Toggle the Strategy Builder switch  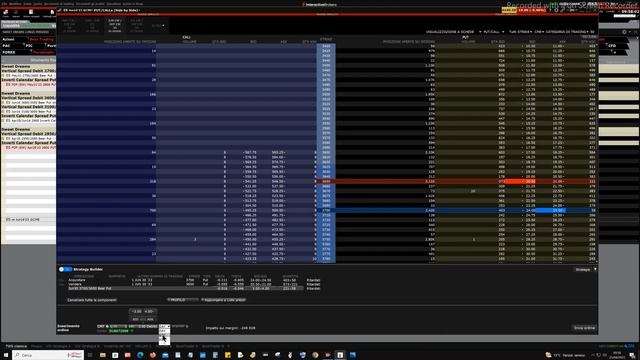point(65,269)
